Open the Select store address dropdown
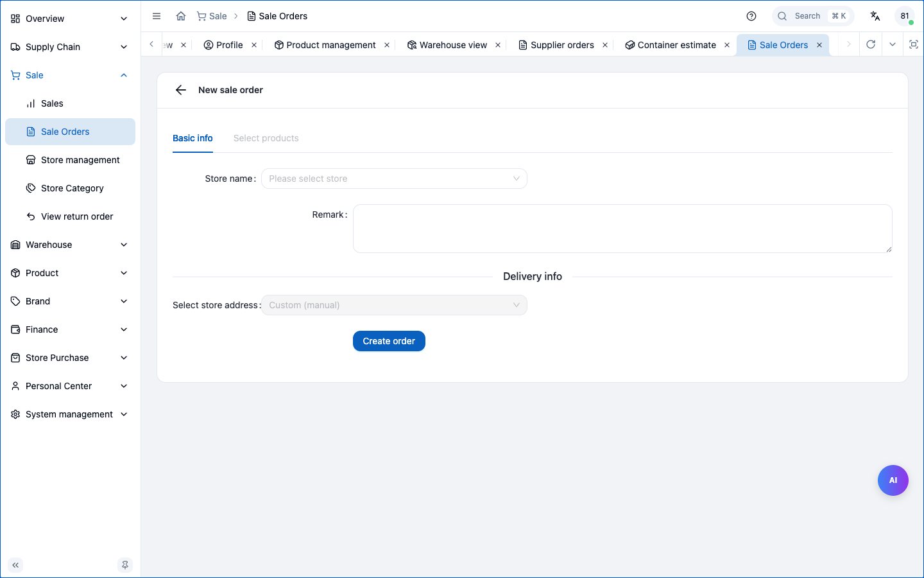Screen dimensions: 924x578 (x=394, y=305)
